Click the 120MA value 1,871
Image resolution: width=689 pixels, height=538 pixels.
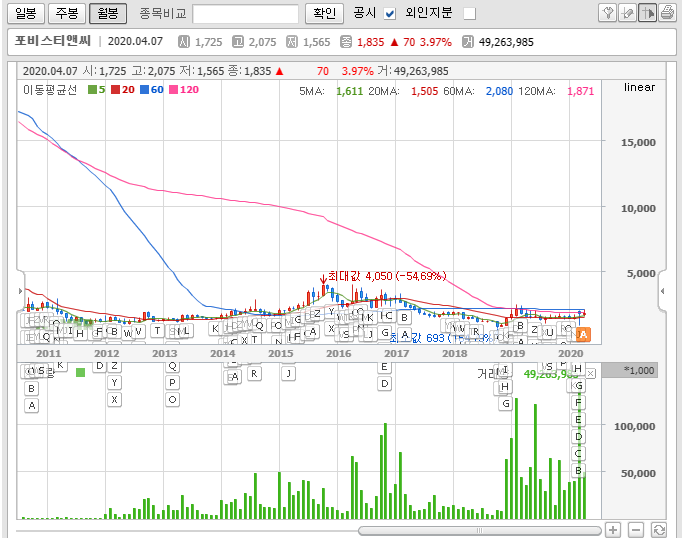point(580,91)
